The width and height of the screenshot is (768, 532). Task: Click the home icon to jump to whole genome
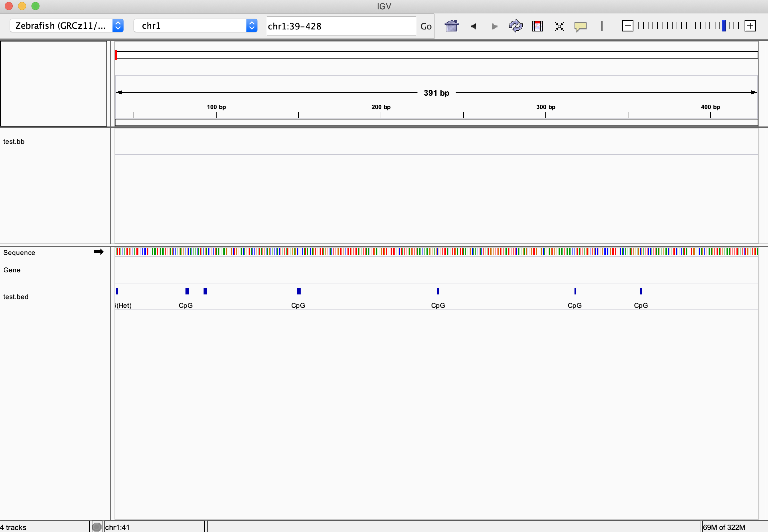(452, 26)
